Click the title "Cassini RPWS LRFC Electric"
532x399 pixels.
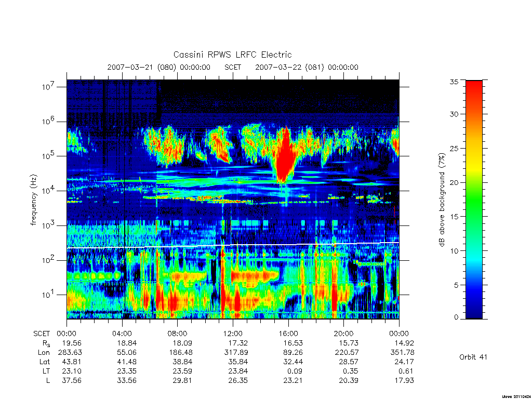tap(232, 55)
